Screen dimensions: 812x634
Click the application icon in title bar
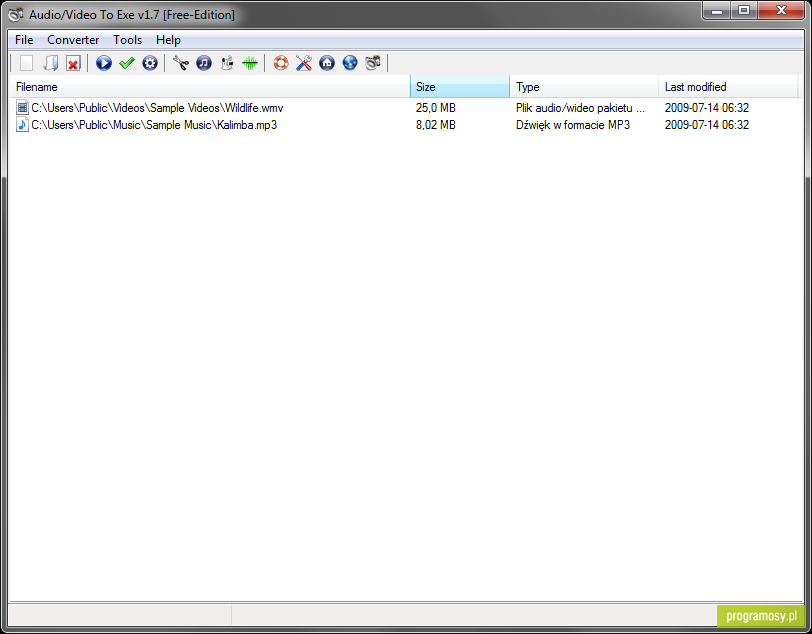click(16, 14)
